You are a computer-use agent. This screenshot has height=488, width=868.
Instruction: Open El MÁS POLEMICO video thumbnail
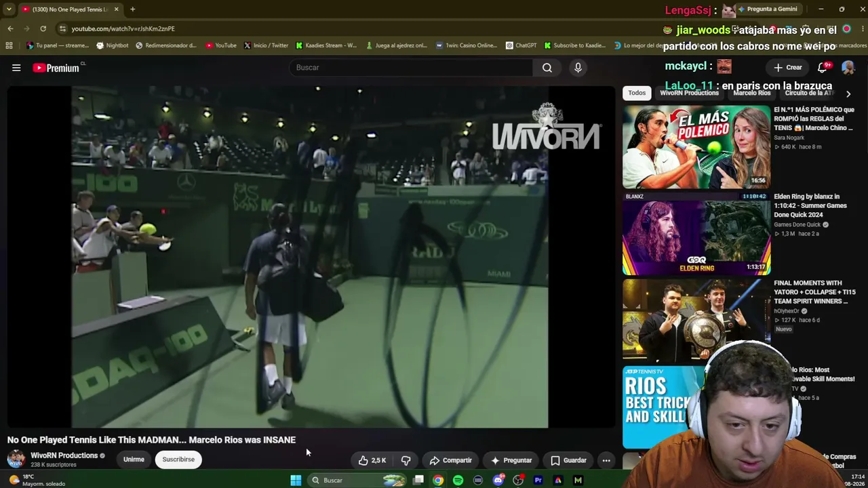tap(696, 147)
